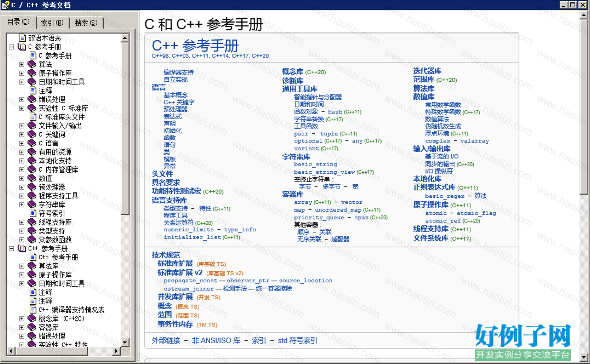This screenshot has width=590, height=364.
Task: Select the book icon beside C 关键词
Action: pyautogui.click(x=32, y=134)
